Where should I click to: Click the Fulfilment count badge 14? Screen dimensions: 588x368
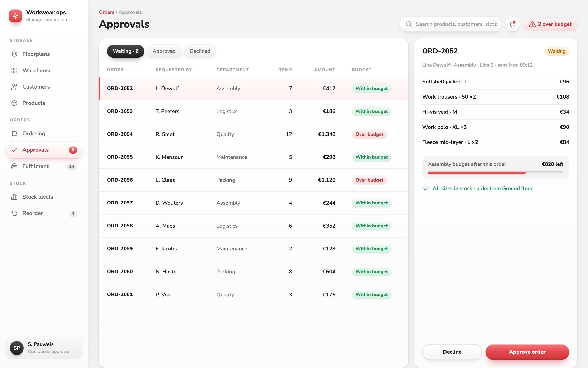tap(71, 166)
